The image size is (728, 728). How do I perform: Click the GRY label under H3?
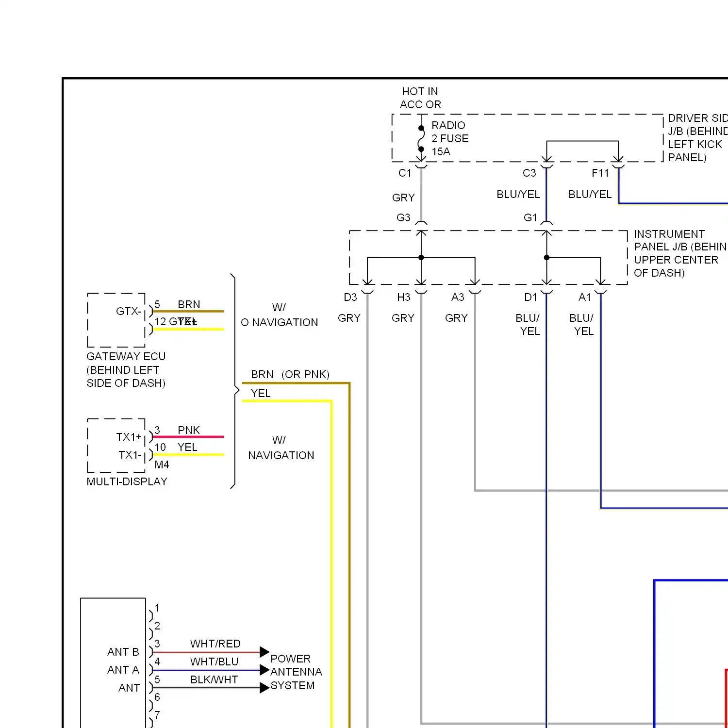(x=403, y=318)
